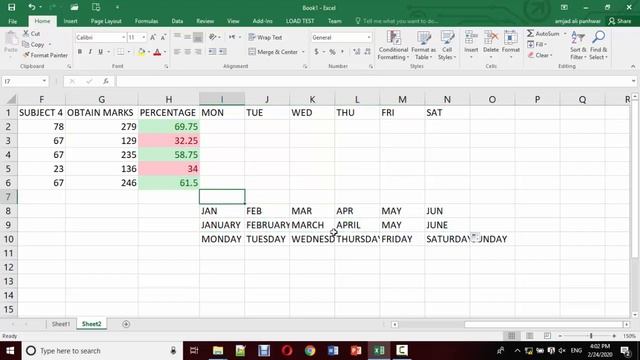Toggle Wrap Text
Viewport: 640px width, 360px height.
click(x=265, y=37)
